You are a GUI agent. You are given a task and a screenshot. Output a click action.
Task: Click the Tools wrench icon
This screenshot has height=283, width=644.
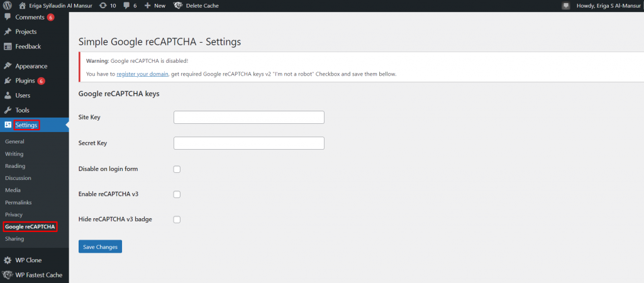(8, 110)
